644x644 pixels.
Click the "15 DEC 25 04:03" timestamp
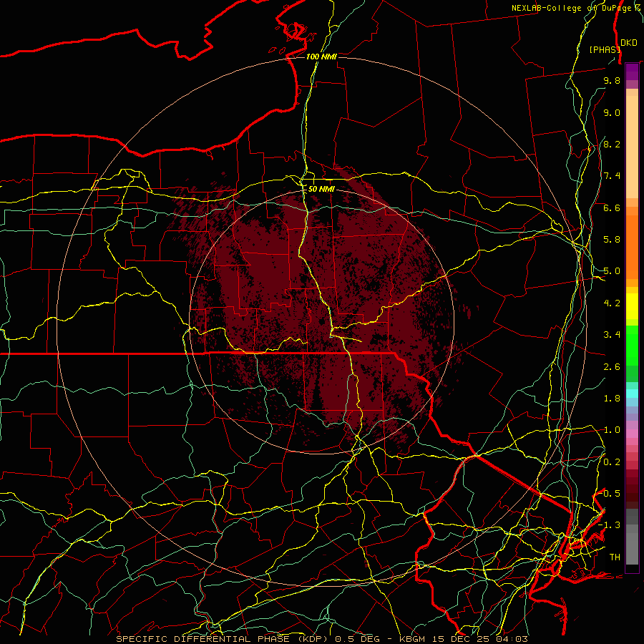point(480,639)
